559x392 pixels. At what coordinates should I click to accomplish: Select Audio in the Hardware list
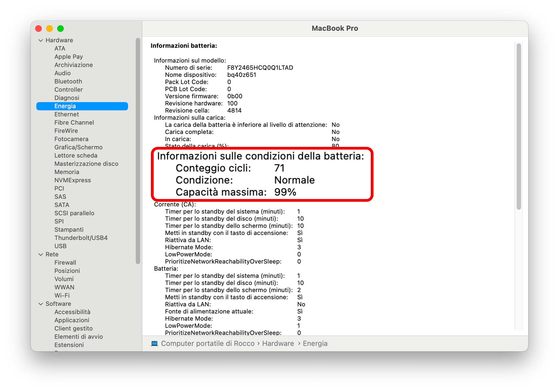tap(63, 73)
